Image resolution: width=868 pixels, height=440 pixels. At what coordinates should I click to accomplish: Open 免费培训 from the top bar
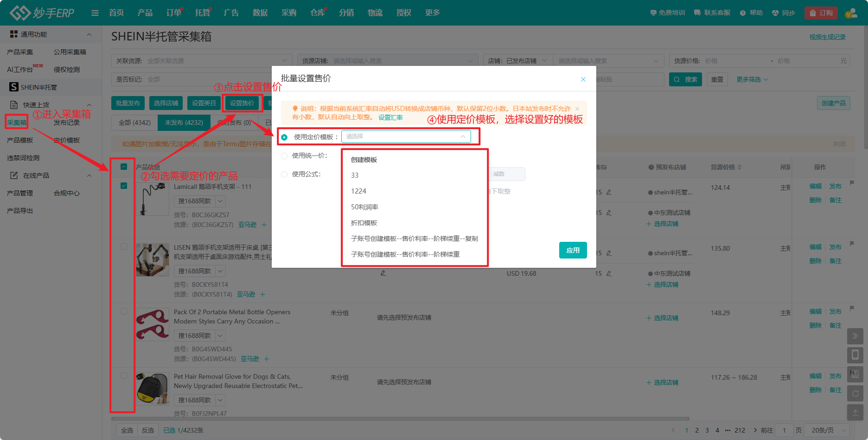click(x=668, y=13)
